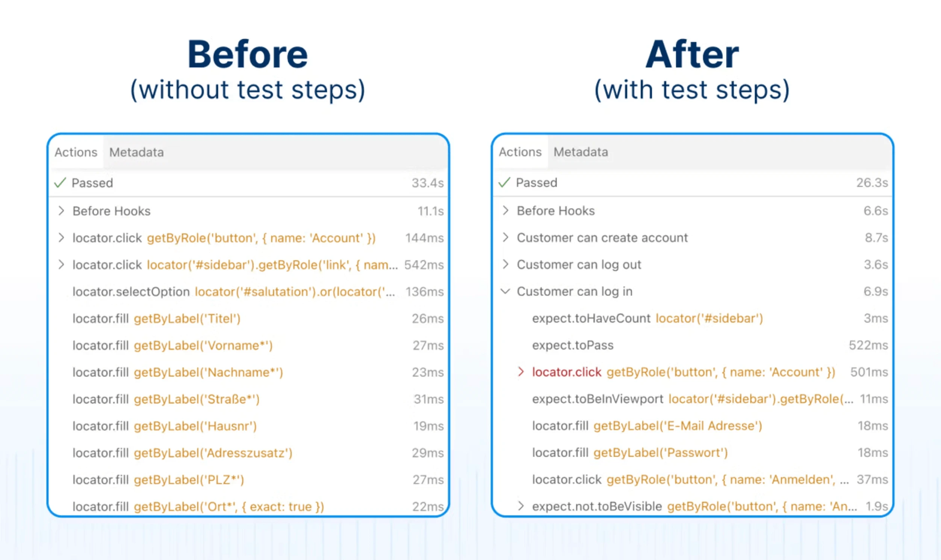Click the locator.selectOption '#salutation' step row
Viewport: 941px width, 560px height.
[x=234, y=291]
